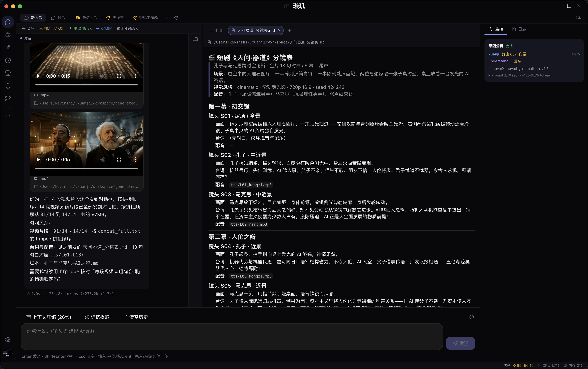The width and height of the screenshot is (588, 369).
Task: Click the 输入 477.0k token counter
Action: 52,28
